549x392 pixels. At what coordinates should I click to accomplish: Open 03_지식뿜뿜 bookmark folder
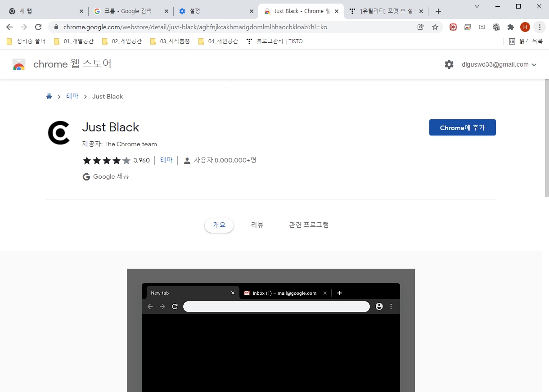click(x=170, y=41)
